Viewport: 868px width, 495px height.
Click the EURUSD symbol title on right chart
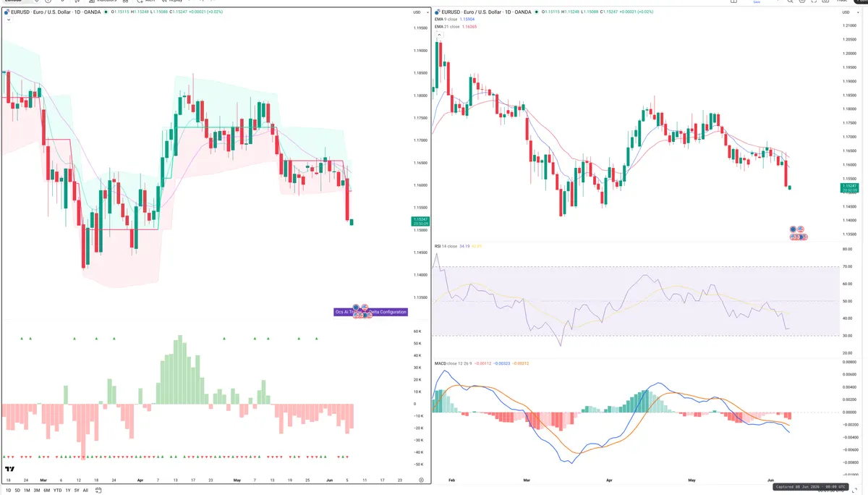coord(487,12)
